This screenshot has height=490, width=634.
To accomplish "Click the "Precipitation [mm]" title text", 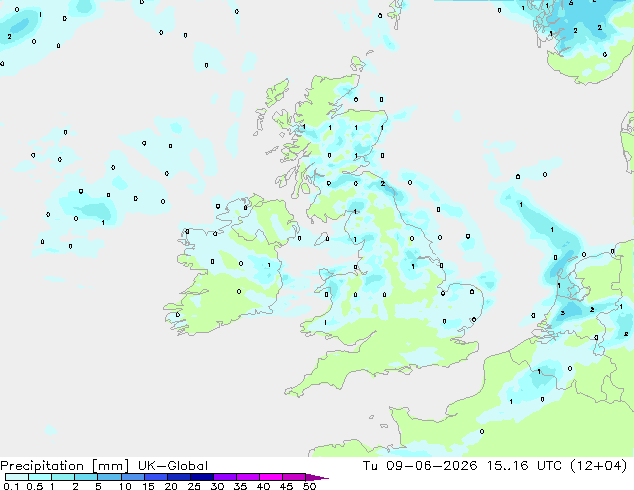I will [x=64, y=466].
